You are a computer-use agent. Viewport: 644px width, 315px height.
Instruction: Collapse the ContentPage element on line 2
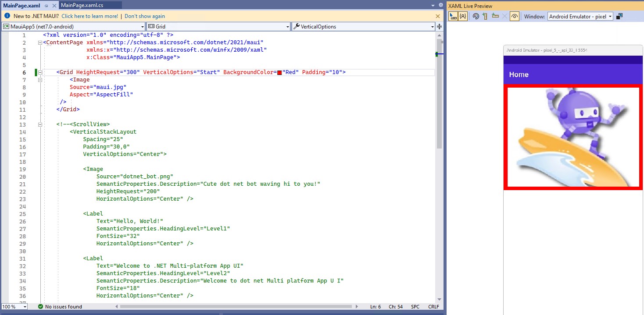point(40,42)
